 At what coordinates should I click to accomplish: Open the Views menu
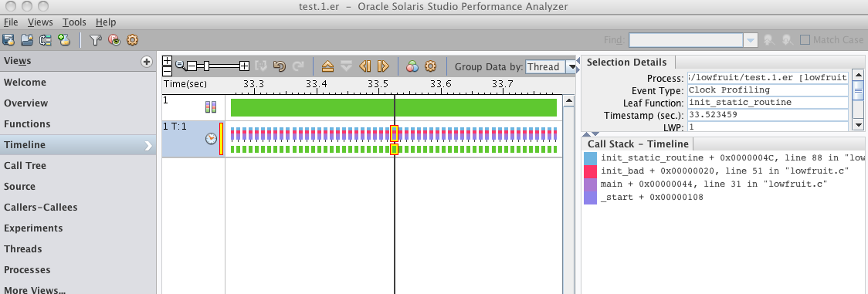(x=40, y=22)
